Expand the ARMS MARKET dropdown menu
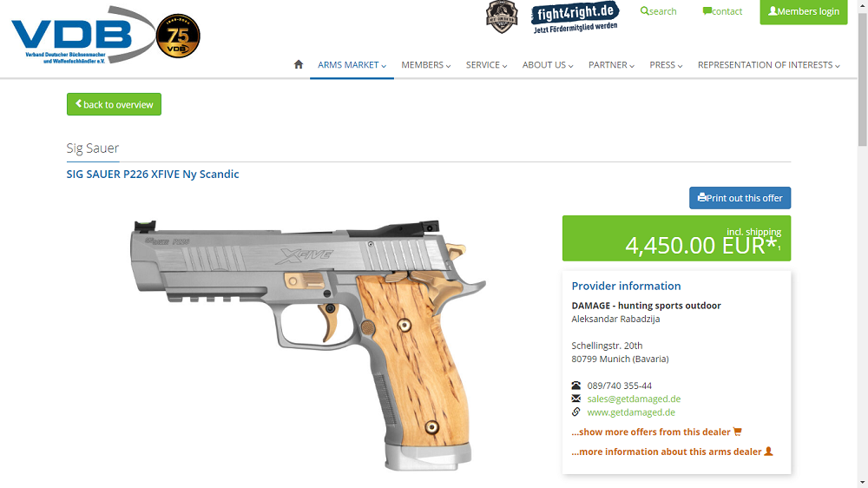This screenshot has height=488, width=868. [x=352, y=65]
